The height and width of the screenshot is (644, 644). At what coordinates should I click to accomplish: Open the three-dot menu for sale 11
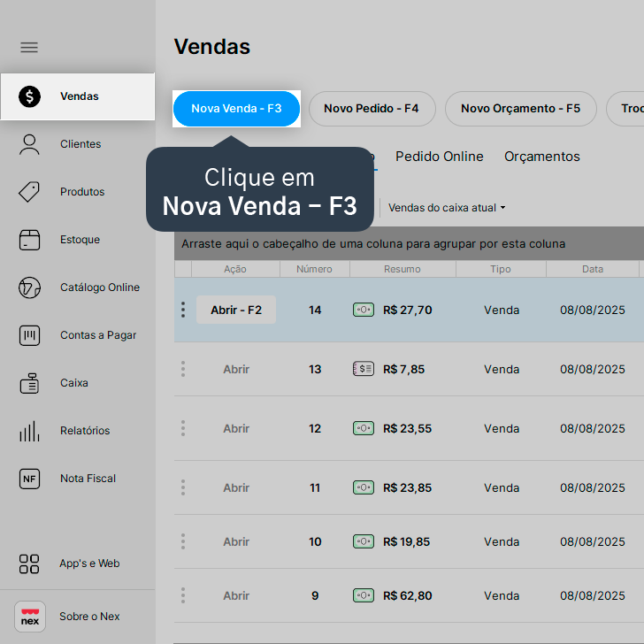click(183, 487)
